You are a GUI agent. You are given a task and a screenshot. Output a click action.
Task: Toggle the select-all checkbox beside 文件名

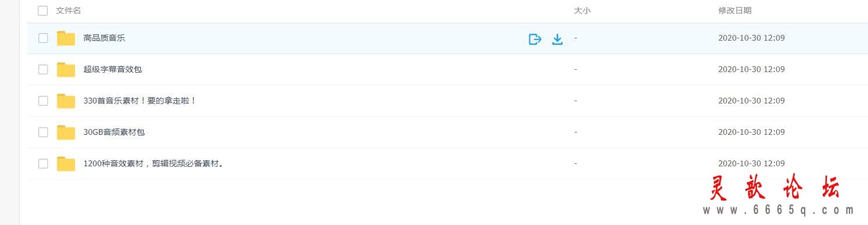coord(42,10)
